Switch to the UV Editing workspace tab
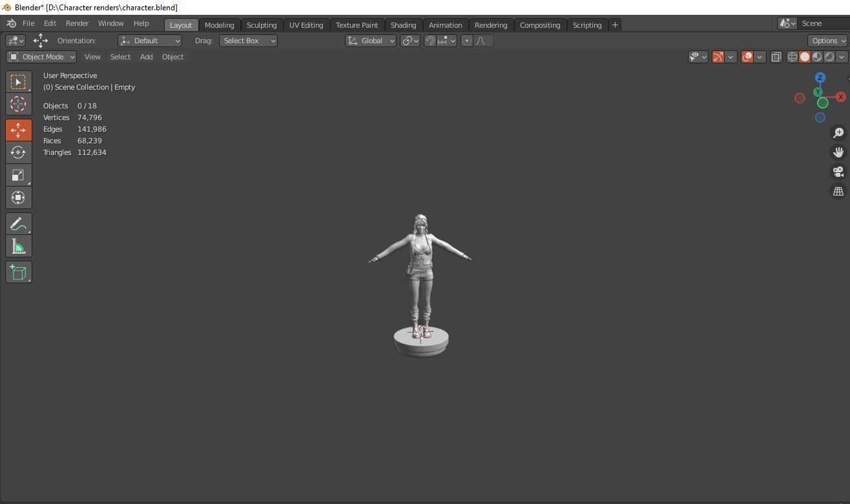 [x=306, y=25]
